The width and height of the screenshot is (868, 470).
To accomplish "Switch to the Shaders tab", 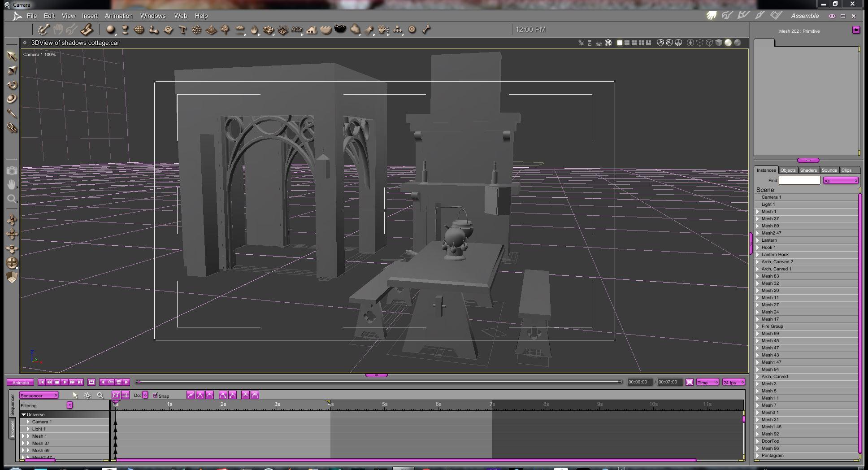I will point(808,170).
